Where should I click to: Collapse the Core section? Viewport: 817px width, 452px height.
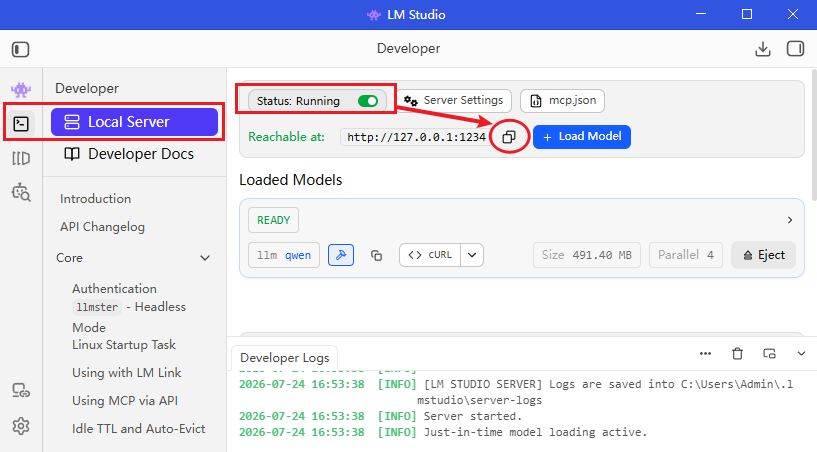click(x=205, y=258)
